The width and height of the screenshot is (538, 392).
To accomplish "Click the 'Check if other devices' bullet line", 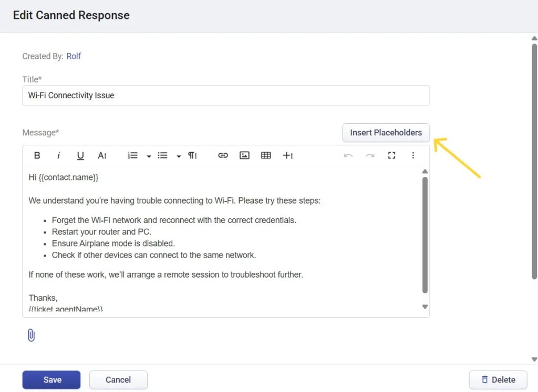I will (154, 255).
